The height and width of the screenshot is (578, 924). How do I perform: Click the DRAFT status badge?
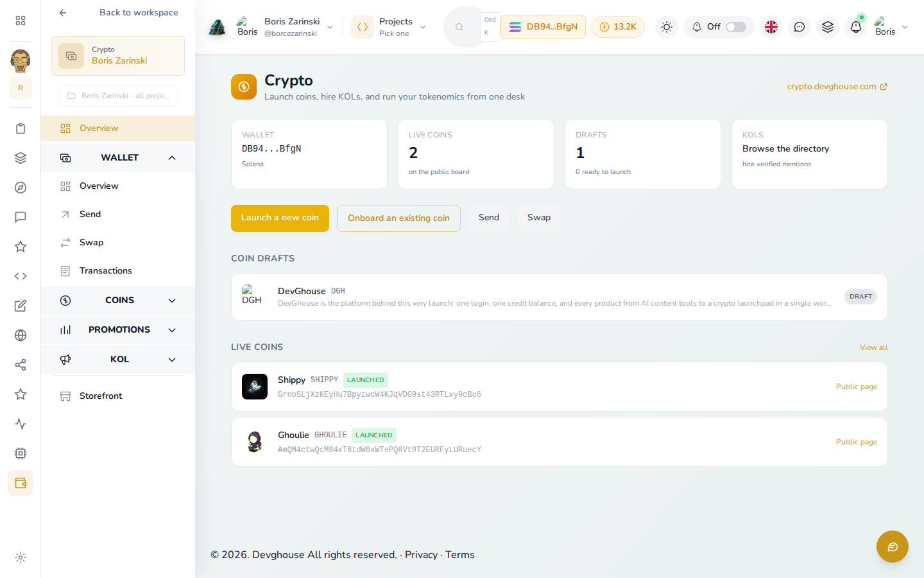pos(860,297)
